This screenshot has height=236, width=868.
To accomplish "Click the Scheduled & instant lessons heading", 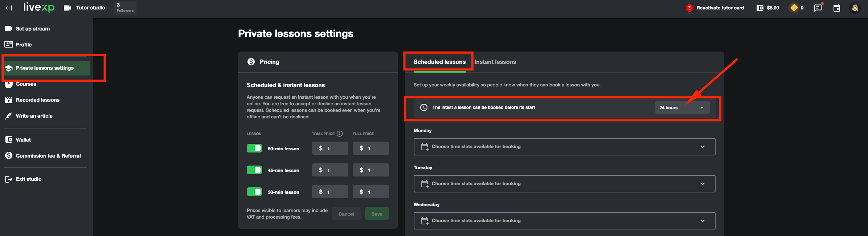I will 286,85.
